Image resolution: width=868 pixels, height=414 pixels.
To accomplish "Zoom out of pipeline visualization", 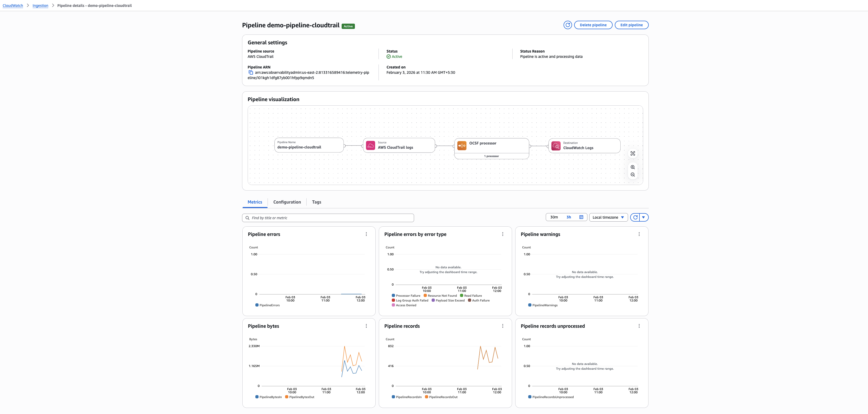I will point(633,175).
